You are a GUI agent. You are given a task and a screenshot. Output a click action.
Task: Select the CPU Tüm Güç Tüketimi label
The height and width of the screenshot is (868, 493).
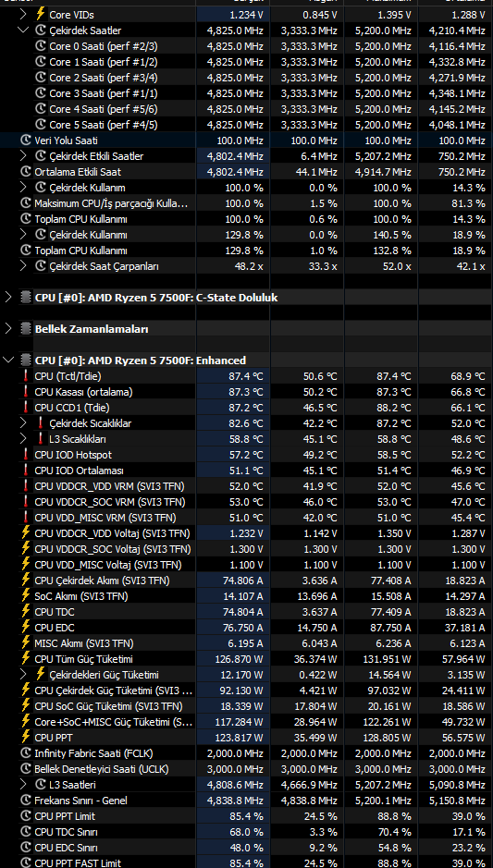click(x=83, y=659)
